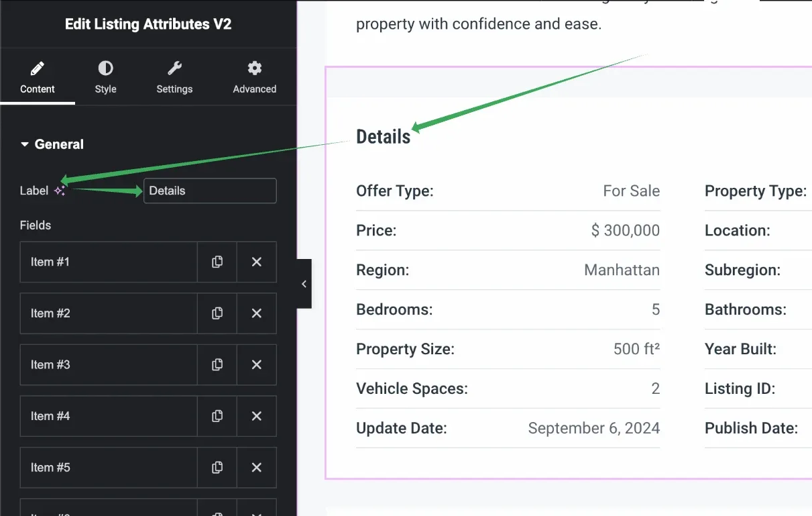The image size is (812, 516).
Task: Expand Item #3 field row
Action: 109,364
